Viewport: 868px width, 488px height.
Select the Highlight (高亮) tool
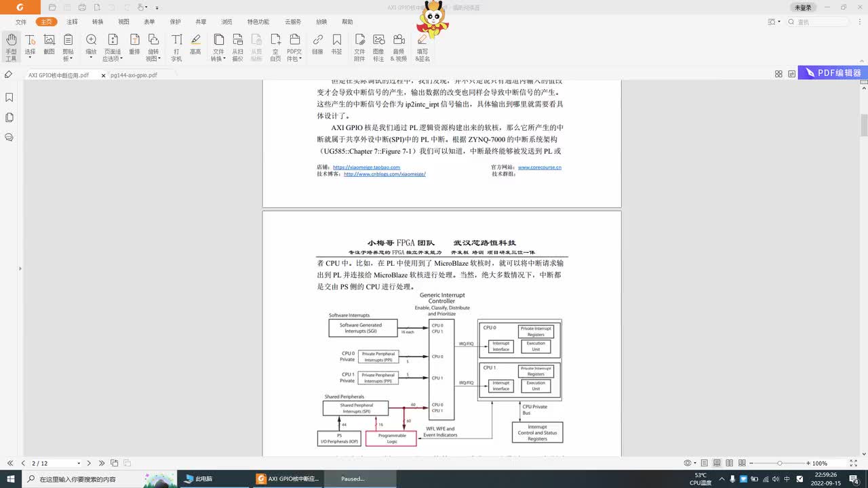click(x=195, y=45)
